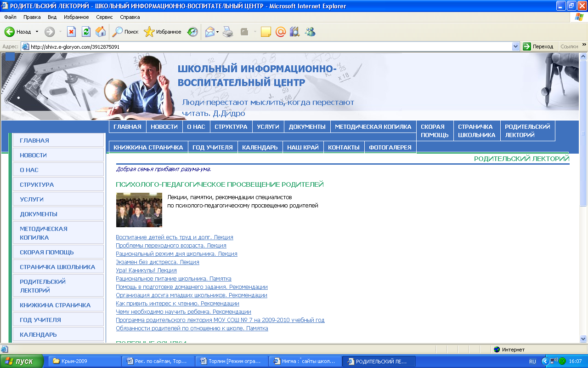
Task: Click the Mail envelope icon
Action: pos(210,32)
